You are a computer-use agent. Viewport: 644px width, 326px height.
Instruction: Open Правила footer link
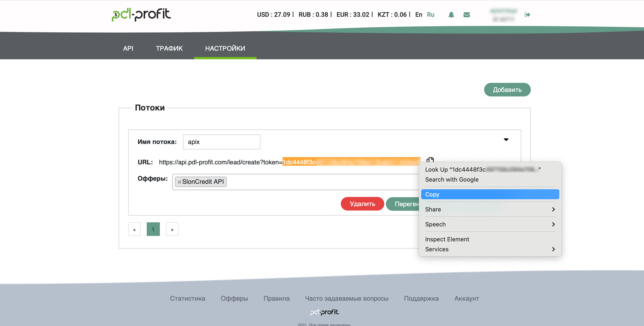[276, 298]
